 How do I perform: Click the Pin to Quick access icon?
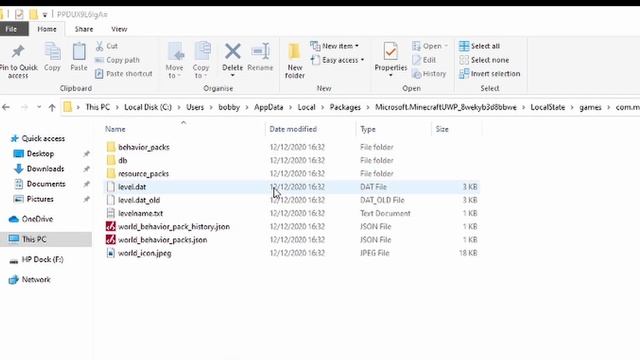[18, 51]
